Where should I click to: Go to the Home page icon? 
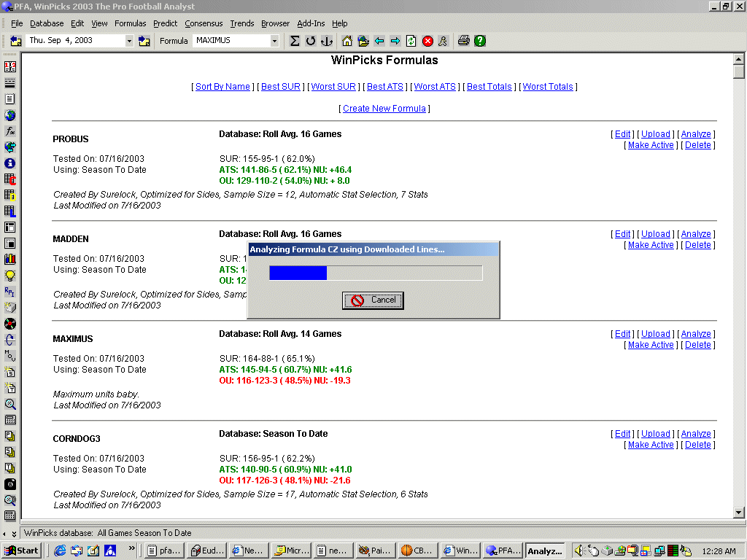(347, 41)
